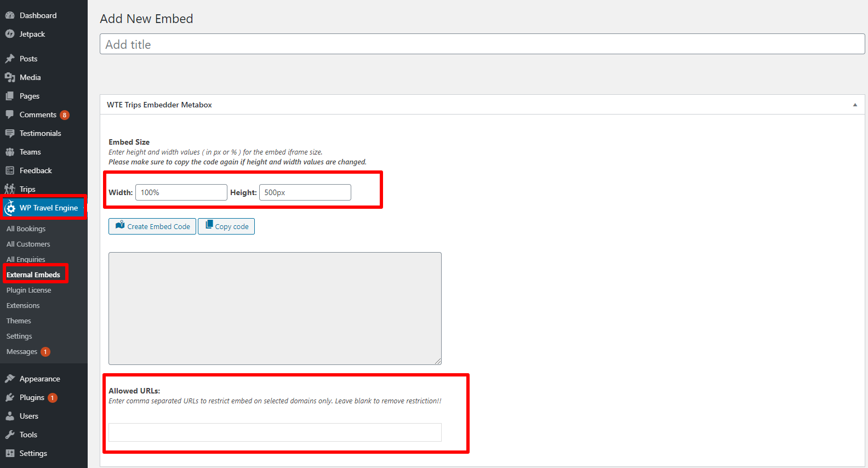Click the Dashboard gauge icon
Image resolution: width=868 pixels, height=468 pixels.
10,15
